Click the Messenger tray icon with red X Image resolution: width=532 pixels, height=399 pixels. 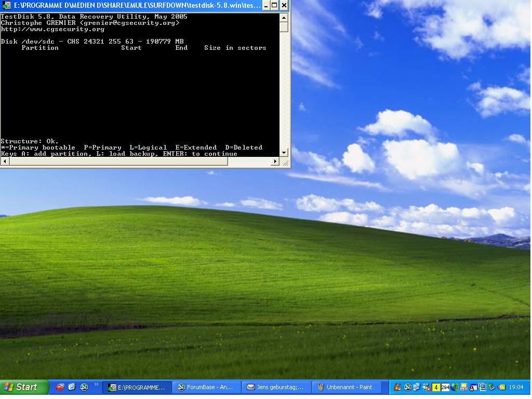pos(427,387)
